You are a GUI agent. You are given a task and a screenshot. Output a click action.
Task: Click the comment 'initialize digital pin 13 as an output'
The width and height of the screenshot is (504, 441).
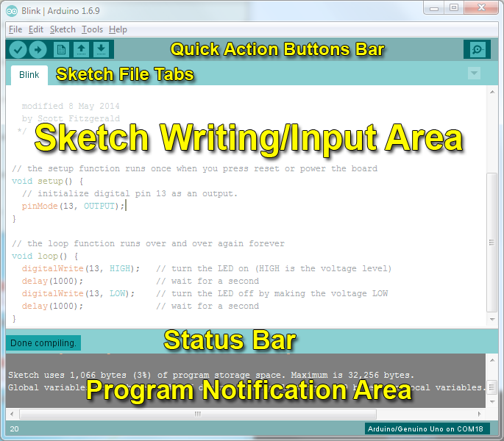129,194
